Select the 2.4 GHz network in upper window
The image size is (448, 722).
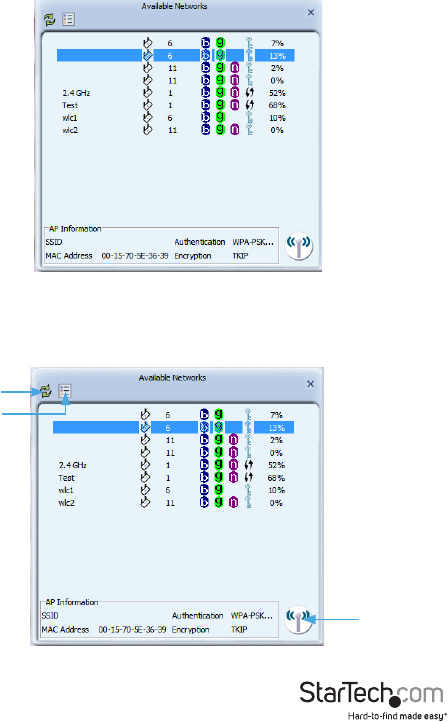coord(174,93)
